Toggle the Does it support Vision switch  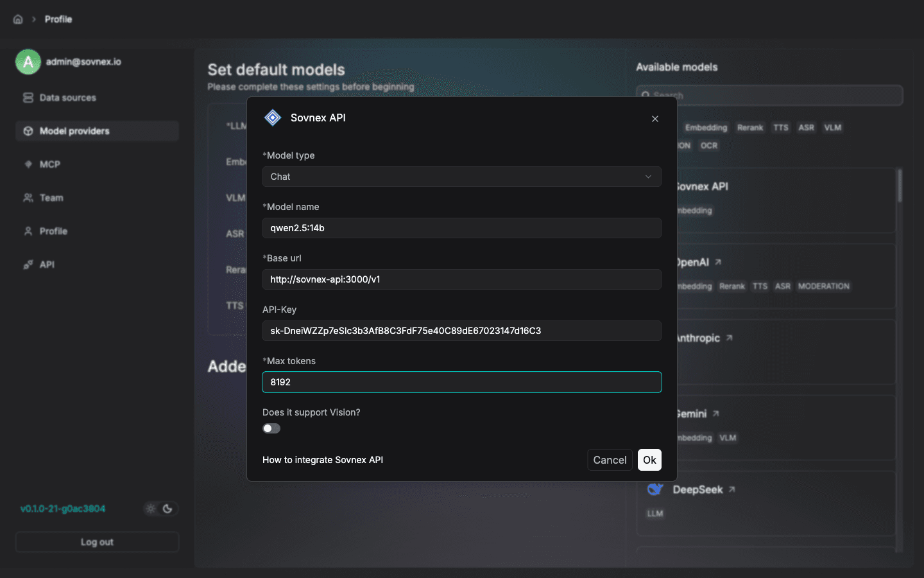point(271,428)
